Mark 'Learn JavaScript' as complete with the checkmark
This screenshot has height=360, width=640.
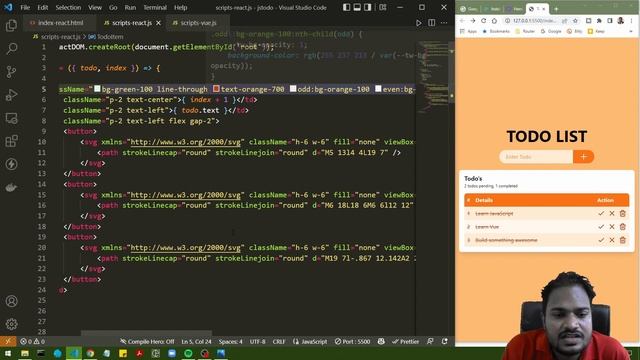coord(601,213)
